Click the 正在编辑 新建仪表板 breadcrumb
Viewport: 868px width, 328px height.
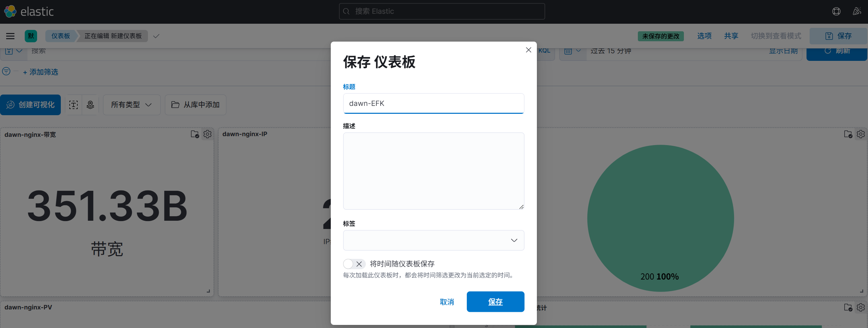(x=113, y=36)
